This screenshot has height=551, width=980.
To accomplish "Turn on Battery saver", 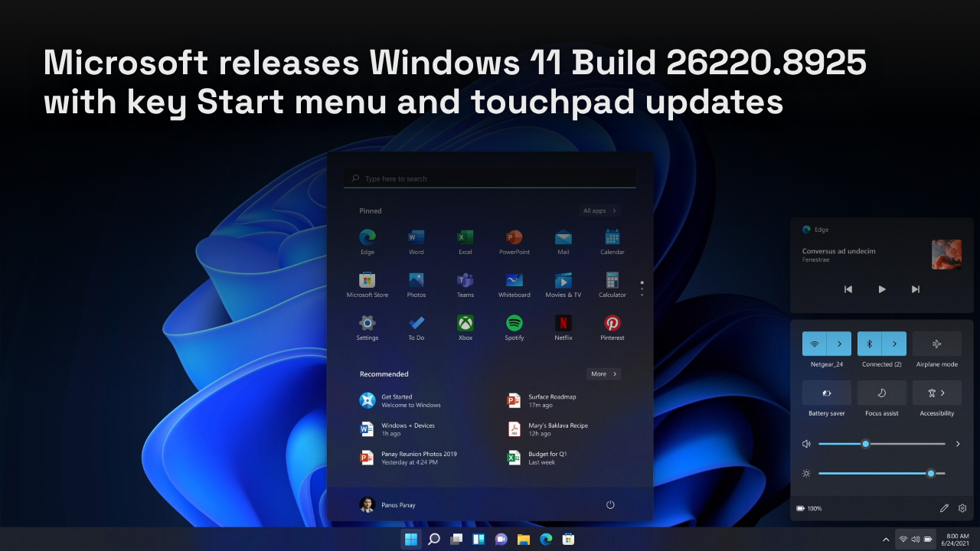I will (827, 393).
